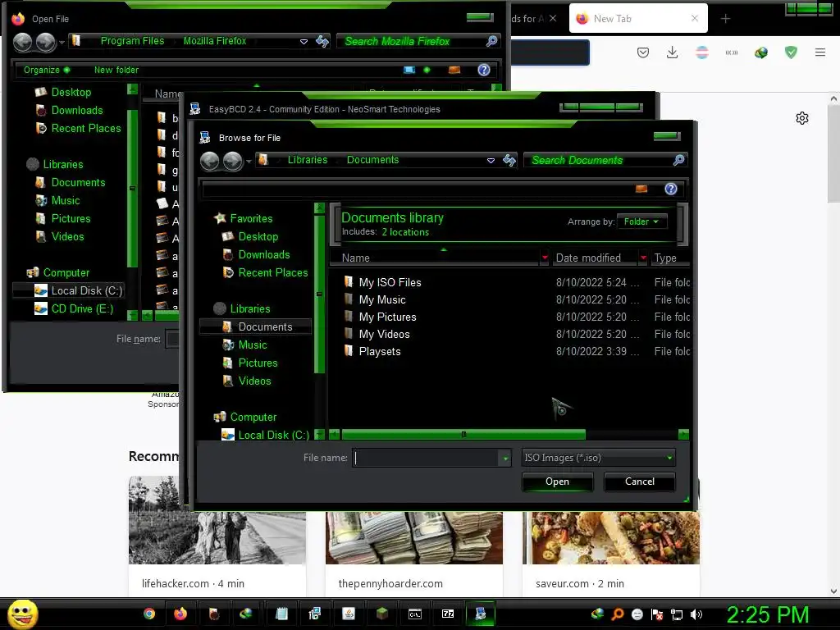Click refresh icon in Open File address bar
Screen dimensions: 840x630
[322, 41]
